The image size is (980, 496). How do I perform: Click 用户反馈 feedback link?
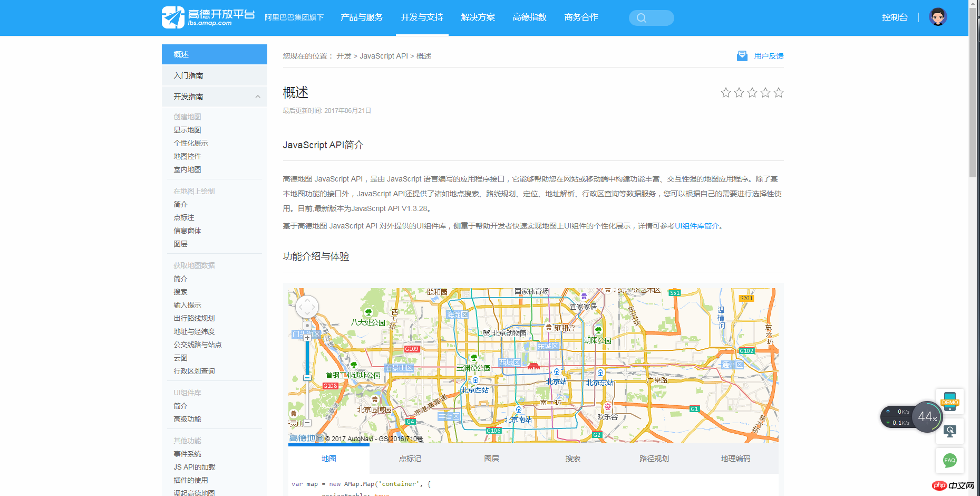[x=769, y=56]
